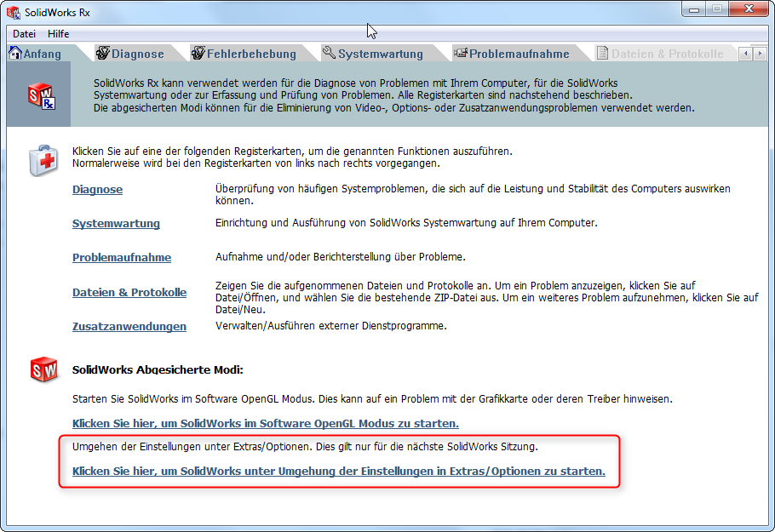The height and width of the screenshot is (532, 775).
Task: Click the home icon on Anfang tab
Action: (x=15, y=53)
